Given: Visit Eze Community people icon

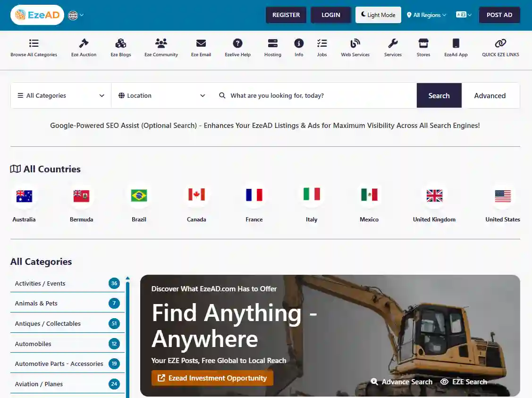Looking at the screenshot, I should point(161,43).
